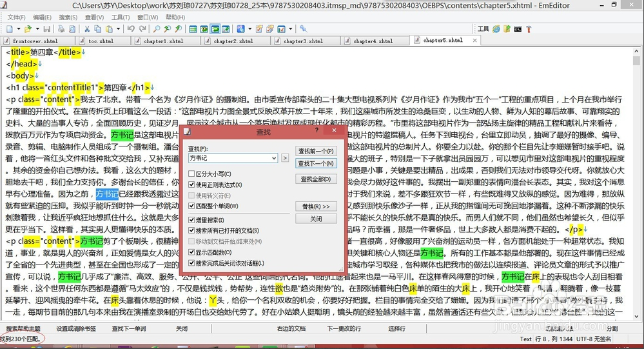
Task: Switch to chapter3.xhtml tab
Action: pyautogui.click(x=306, y=41)
